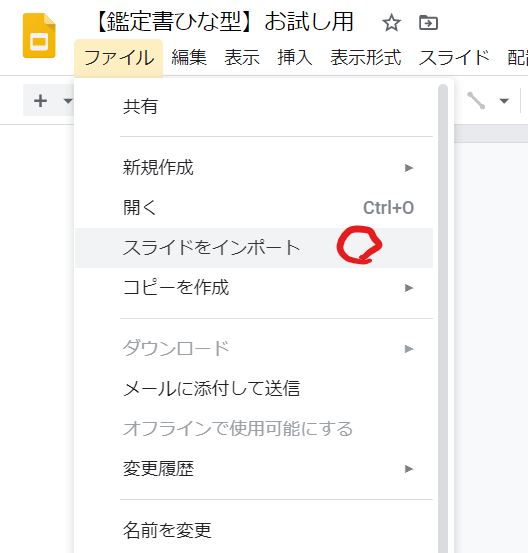The image size is (528, 553).
Task: Click オフラインで使用可能にする
Action: click(254, 429)
